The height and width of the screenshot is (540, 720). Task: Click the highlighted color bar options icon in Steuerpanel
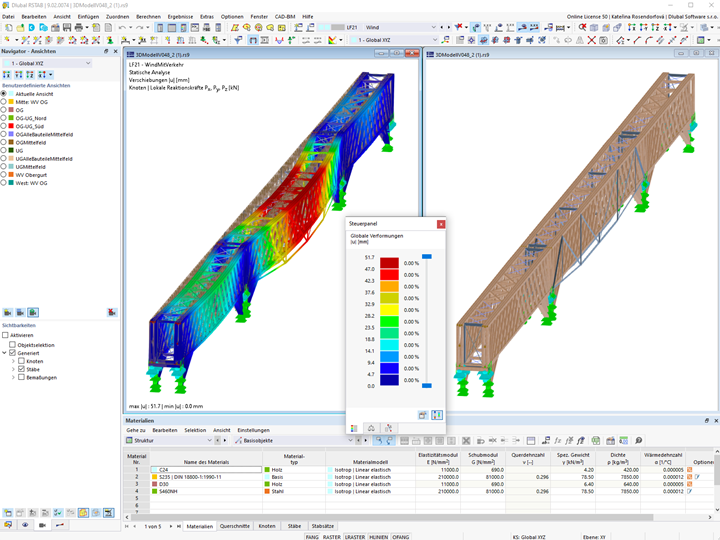(437, 415)
